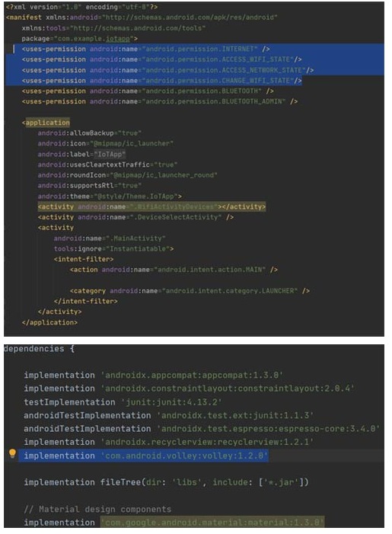Screen dimensions: 392x534
Task: Click the recyclerview:1.2.1 dependency line
Action: 168,442
